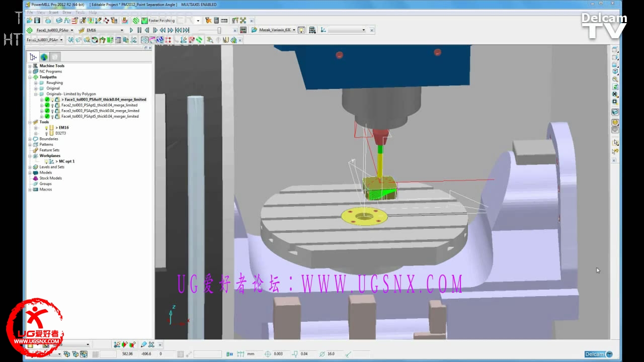Select the D32T3 tool entry
This screenshot has height=362, width=644.
61,133
